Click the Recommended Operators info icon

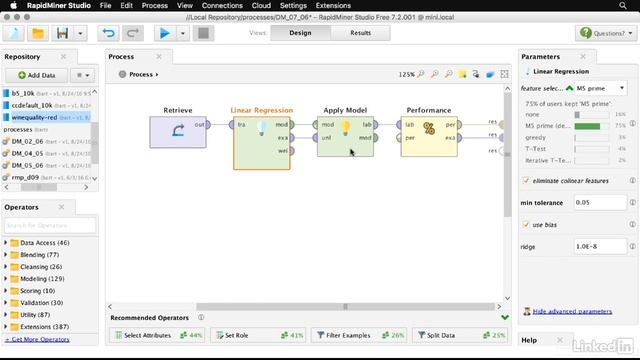pyautogui.click(x=201, y=317)
